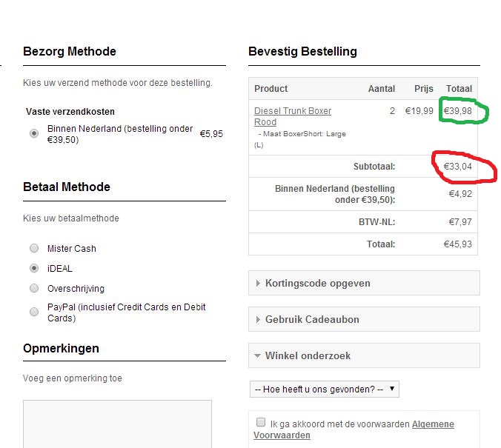Open Algemene Voorwaarden link
Screen dimensions: 501x448
354,429
